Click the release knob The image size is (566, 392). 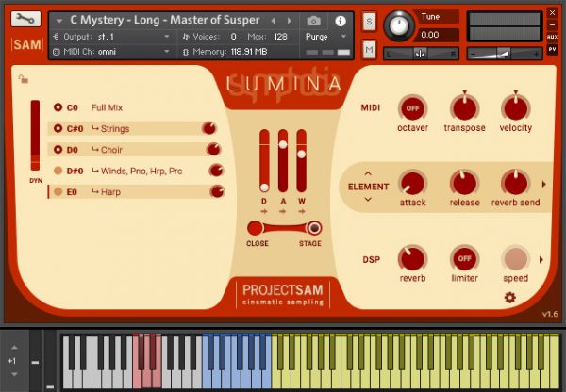(x=464, y=184)
